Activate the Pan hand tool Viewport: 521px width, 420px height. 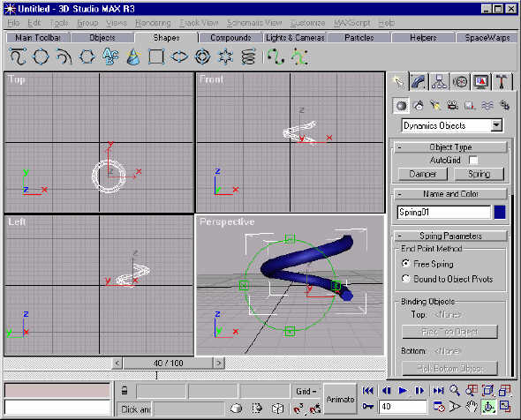tap(472, 407)
